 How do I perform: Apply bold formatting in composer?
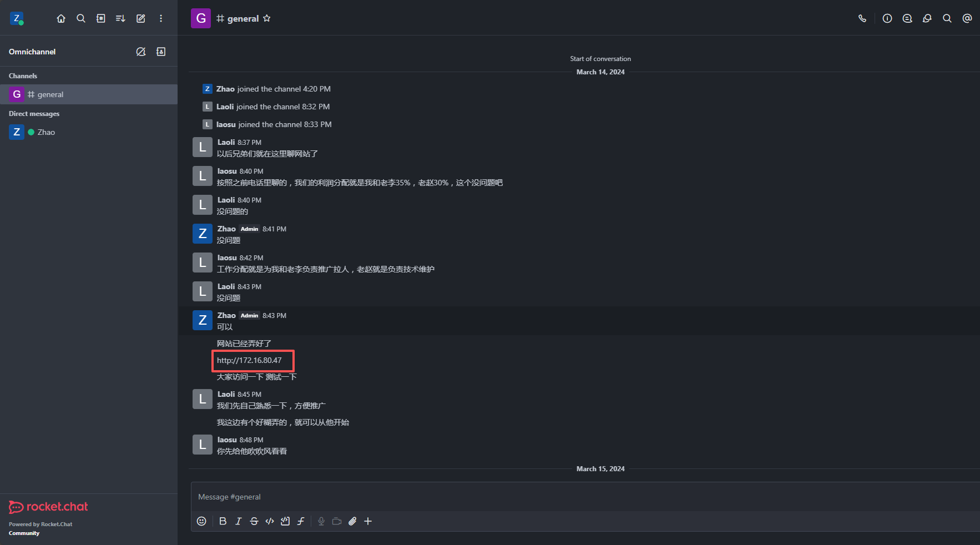pyautogui.click(x=223, y=521)
